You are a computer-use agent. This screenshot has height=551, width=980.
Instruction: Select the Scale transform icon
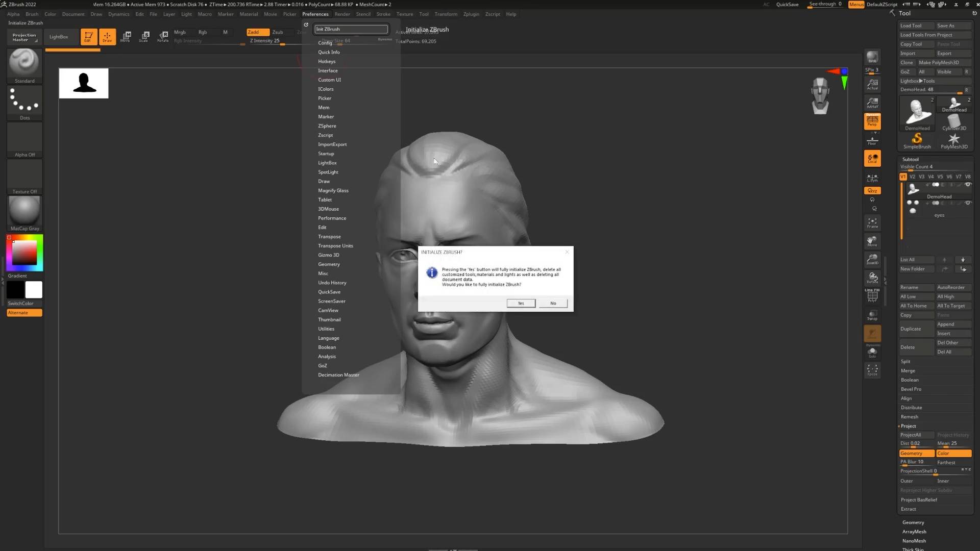coord(144,36)
